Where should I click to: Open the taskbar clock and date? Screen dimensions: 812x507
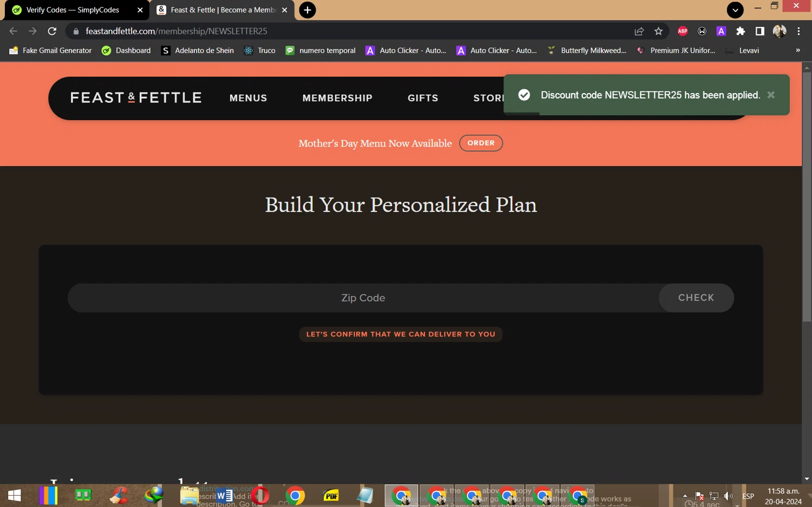(783, 496)
